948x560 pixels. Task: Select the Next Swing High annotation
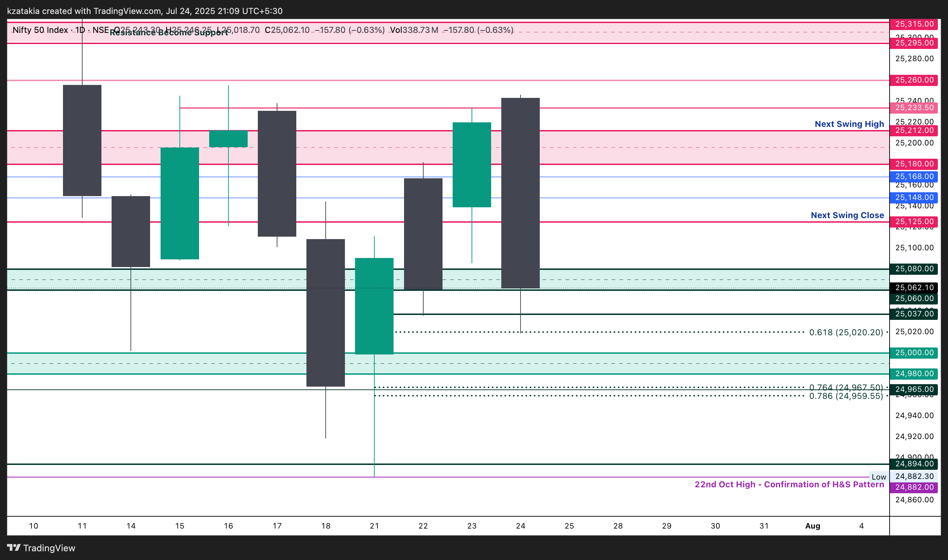[x=849, y=124]
